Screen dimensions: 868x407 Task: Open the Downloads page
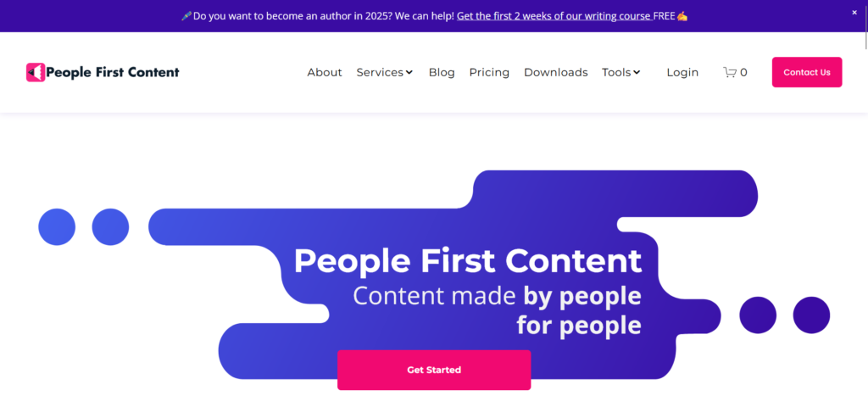click(555, 73)
